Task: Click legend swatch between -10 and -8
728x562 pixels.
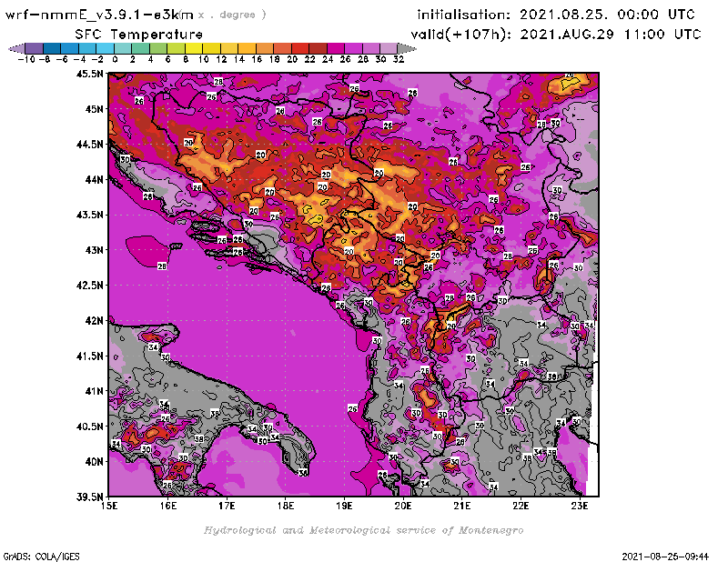Action: tap(35, 48)
